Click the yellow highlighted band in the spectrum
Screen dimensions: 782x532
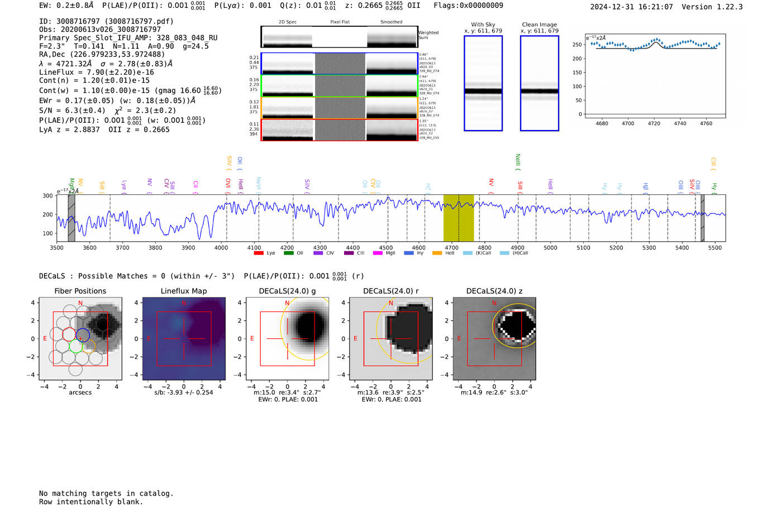(459, 218)
